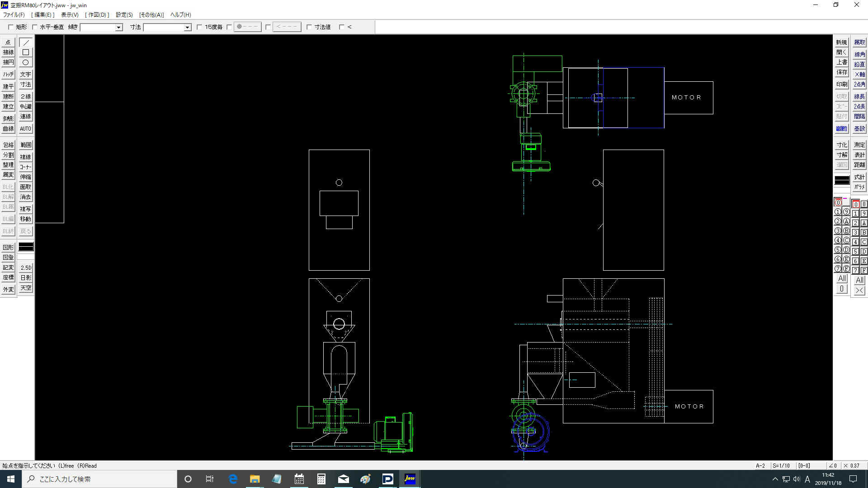The height and width of the screenshot is (488, 868).
Task: Click the × layer group toggle
Action: point(859,291)
